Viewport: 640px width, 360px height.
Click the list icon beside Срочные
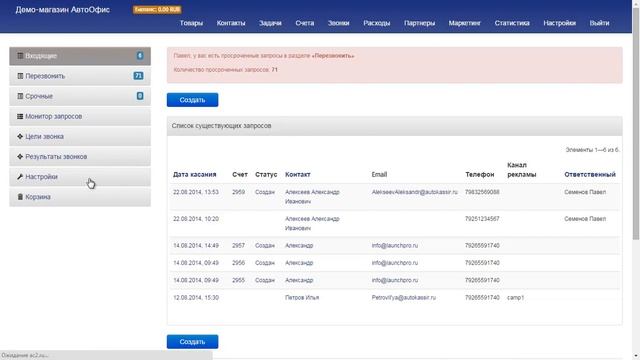click(20, 96)
